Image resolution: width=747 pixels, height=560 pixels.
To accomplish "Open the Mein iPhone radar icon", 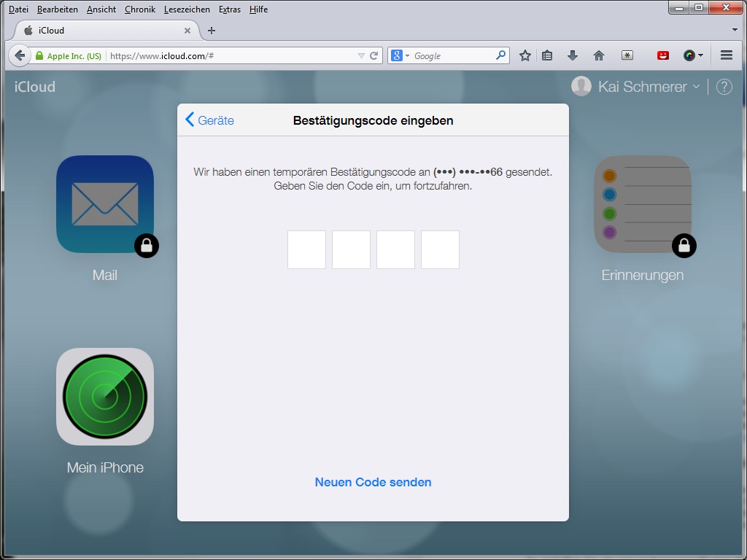I will click(105, 397).
